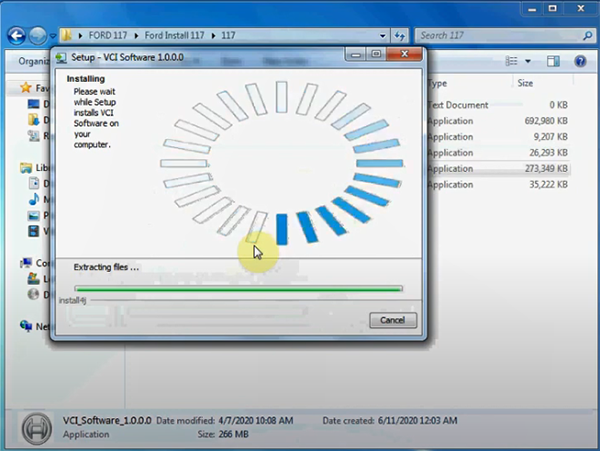Close the Setup VCI Software dialog

[404, 54]
